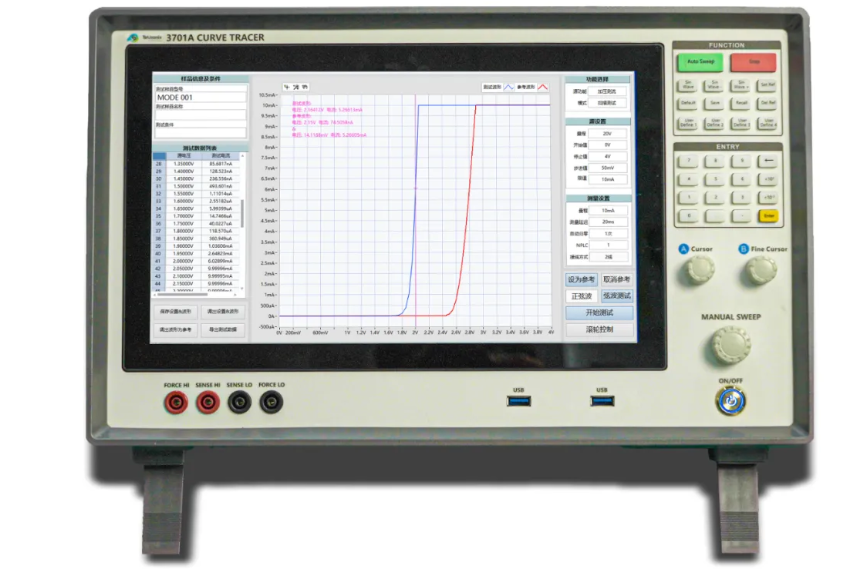Tap the 8 key in ENTRY keypad
The height and width of the screenshot is (574, 859).
coord(715,160)
